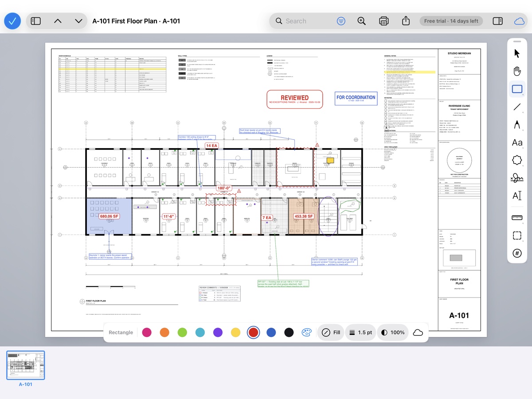Open the 1.5 pt line width menu
This screenshot has width=532, height=399.
(x=360, y=332)
